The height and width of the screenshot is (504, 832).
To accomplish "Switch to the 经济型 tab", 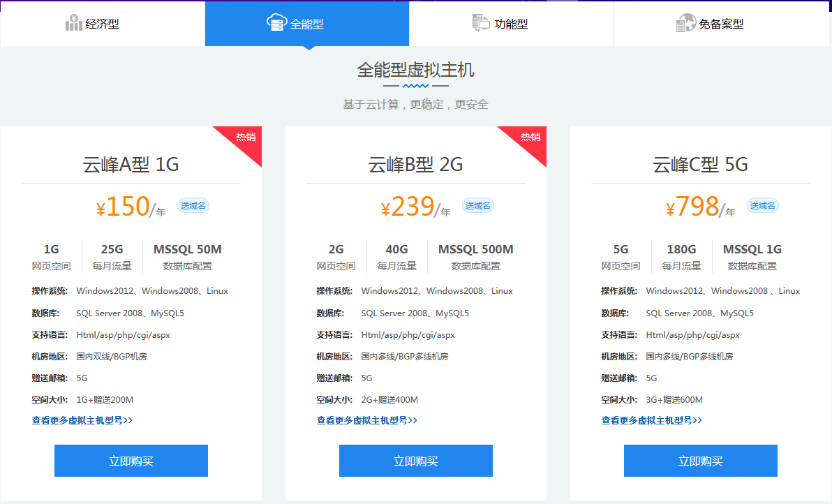I will (102, 24).
